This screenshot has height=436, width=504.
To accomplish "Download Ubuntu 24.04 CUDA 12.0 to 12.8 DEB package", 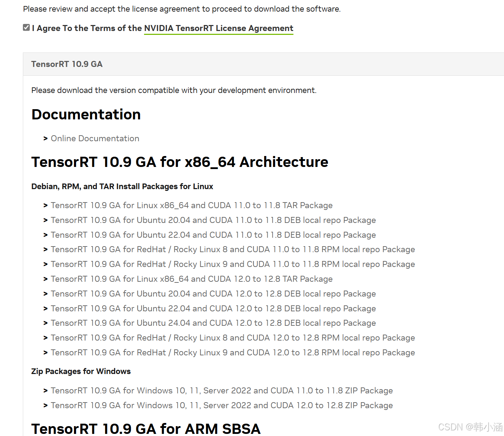I will (213, 323).
